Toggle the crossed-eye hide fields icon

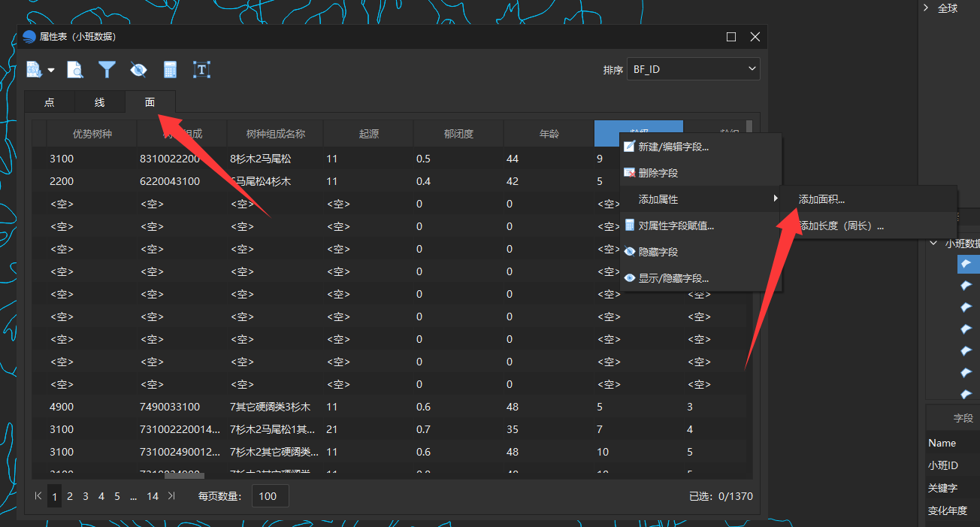[x=138, y=70]
